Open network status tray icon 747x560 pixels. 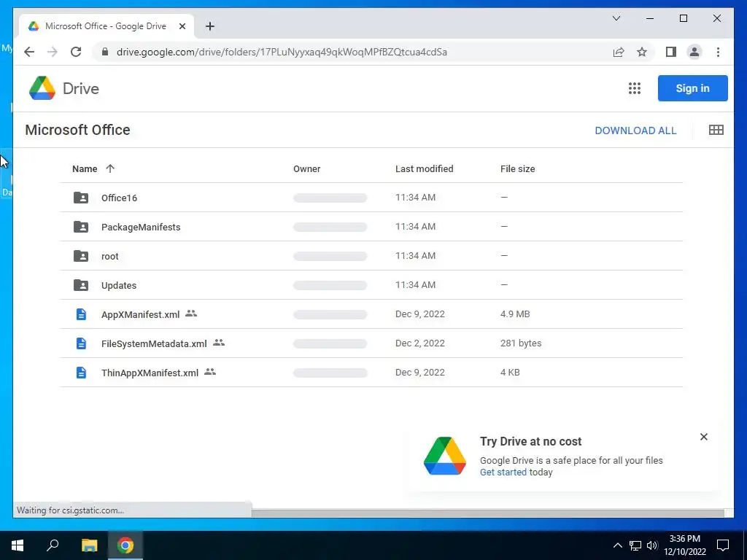(635, 545)
